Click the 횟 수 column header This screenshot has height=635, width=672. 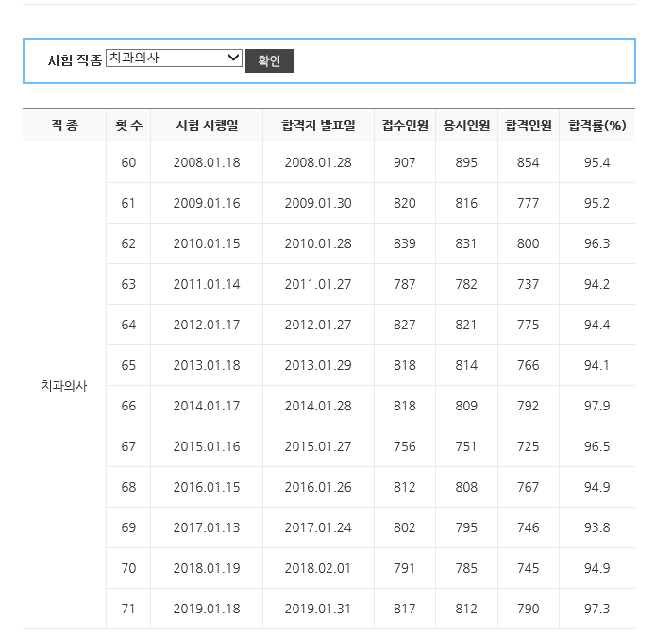[128, 125]
